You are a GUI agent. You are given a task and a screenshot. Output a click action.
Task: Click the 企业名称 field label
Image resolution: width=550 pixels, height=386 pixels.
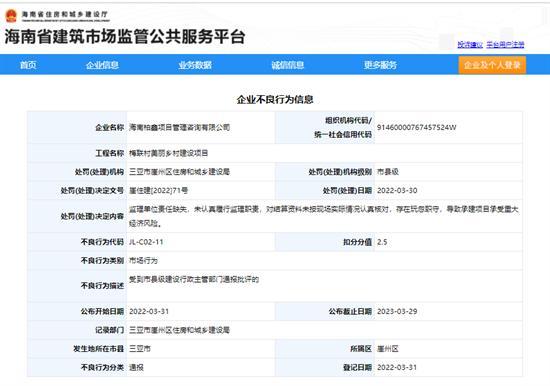tap(110, 127)
